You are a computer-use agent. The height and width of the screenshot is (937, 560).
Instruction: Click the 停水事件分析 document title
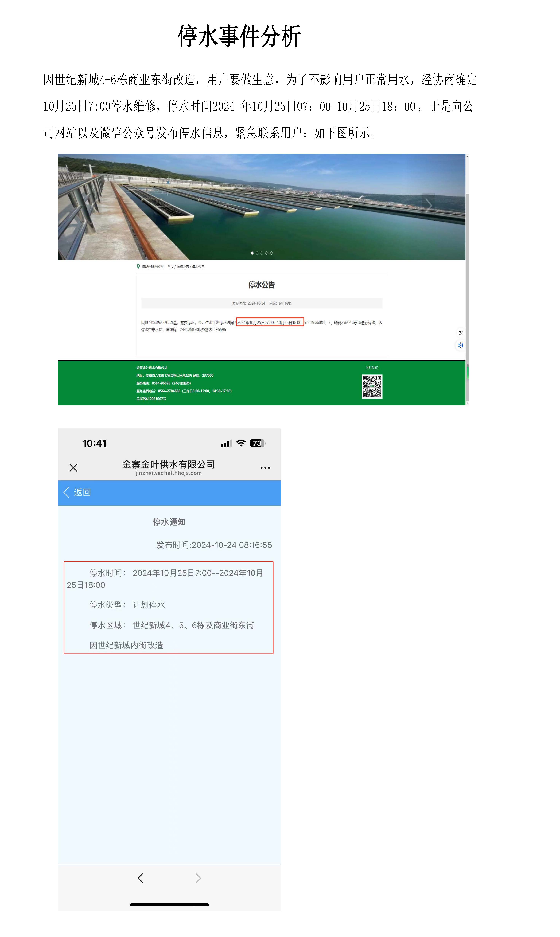click(x=239, y=36)
